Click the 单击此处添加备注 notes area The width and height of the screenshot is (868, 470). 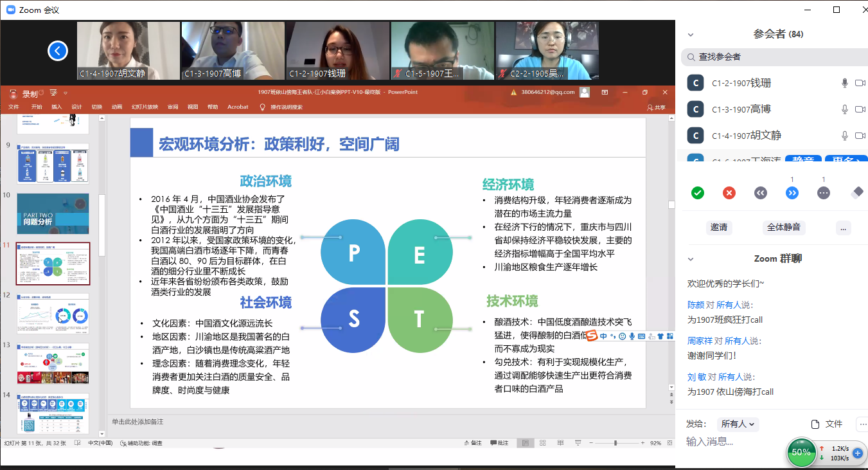137,422
